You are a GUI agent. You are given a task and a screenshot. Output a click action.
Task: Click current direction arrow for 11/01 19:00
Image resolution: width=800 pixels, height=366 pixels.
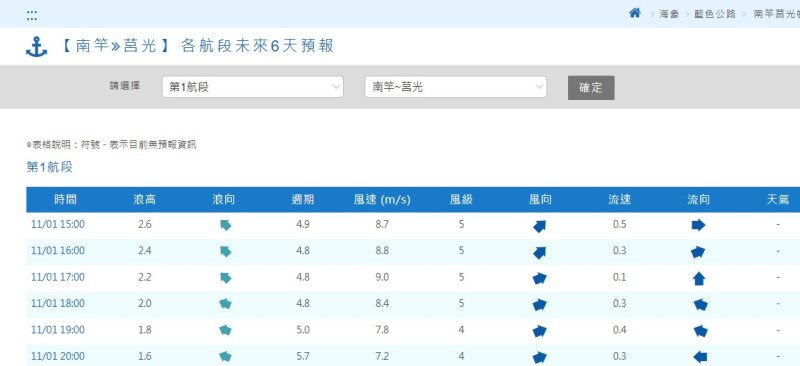701,331
